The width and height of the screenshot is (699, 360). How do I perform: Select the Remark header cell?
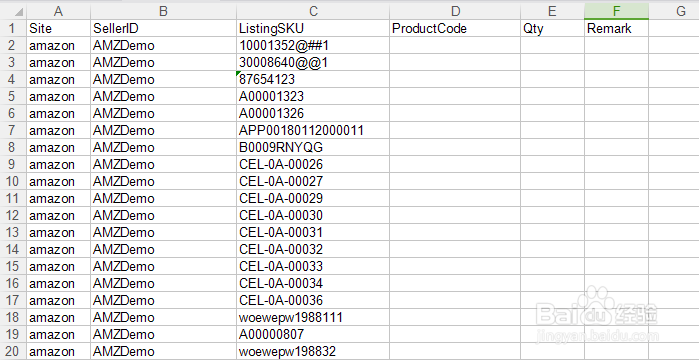click(616, 29)
